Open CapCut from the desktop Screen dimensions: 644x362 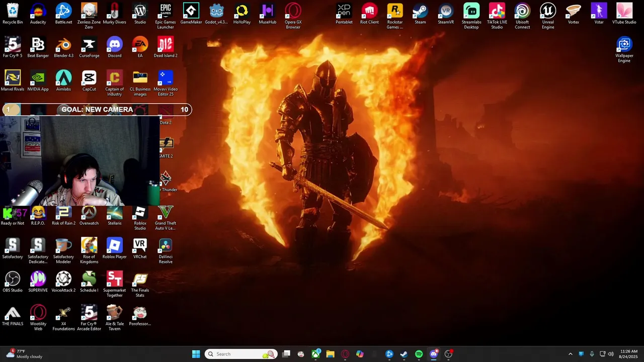(89, 81)
